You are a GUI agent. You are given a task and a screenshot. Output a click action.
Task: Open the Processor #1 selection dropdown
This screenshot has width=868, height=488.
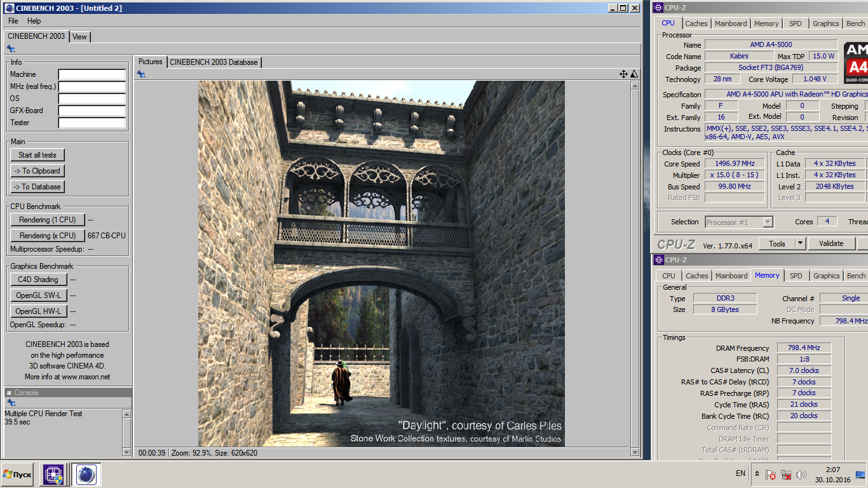(x=739, y=222)
